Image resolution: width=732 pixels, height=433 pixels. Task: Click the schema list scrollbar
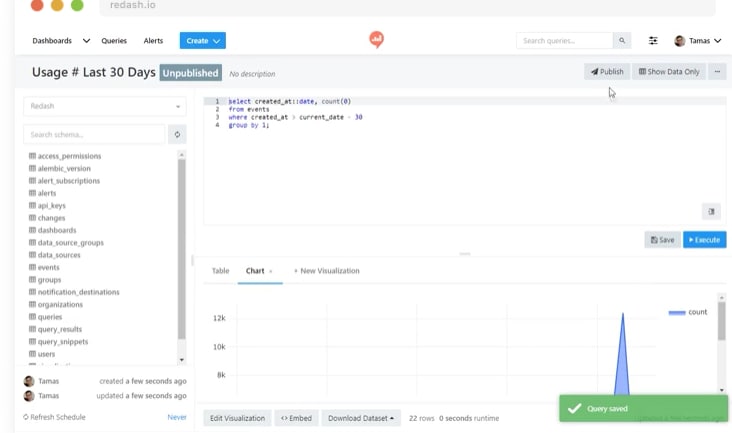(x=182, y=249)
